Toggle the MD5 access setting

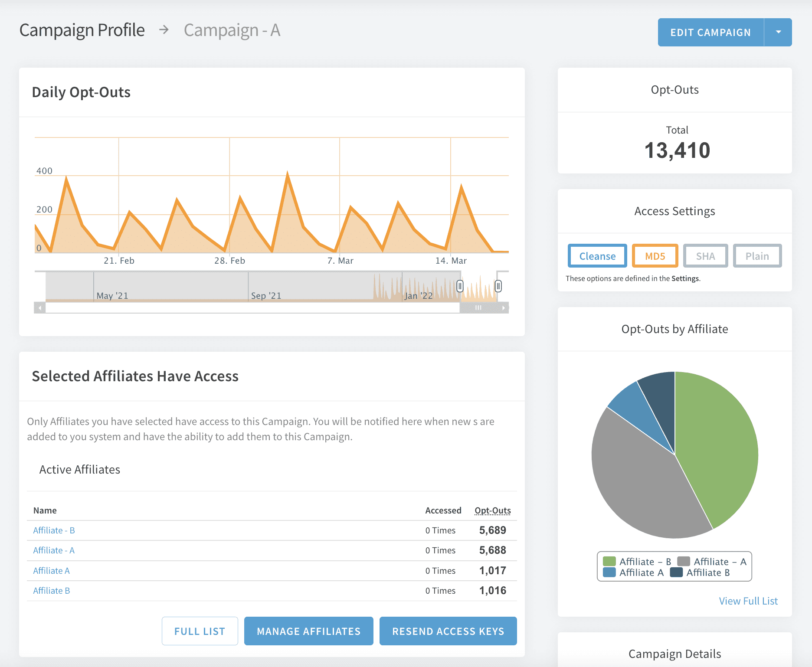click(x=655, y=256)
